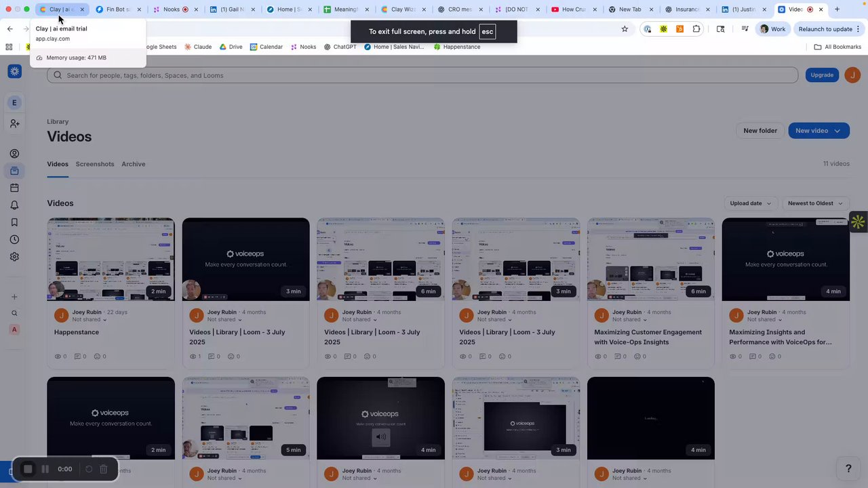
Task: Click the 11 videos count text
Action: [x=836, y=163]
